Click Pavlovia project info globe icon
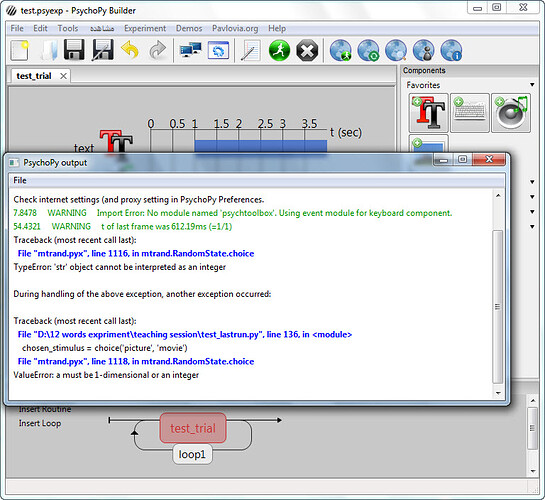 (x=452, y=51)
